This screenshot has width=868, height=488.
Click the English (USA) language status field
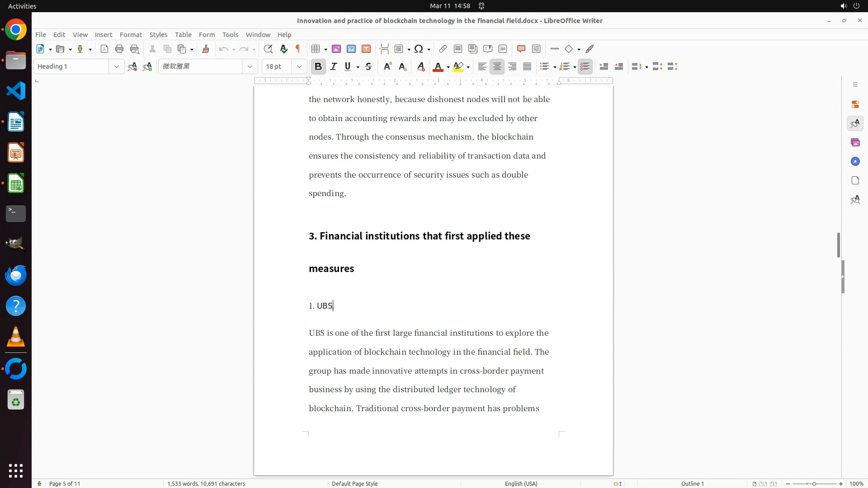(x=521, y=483)
